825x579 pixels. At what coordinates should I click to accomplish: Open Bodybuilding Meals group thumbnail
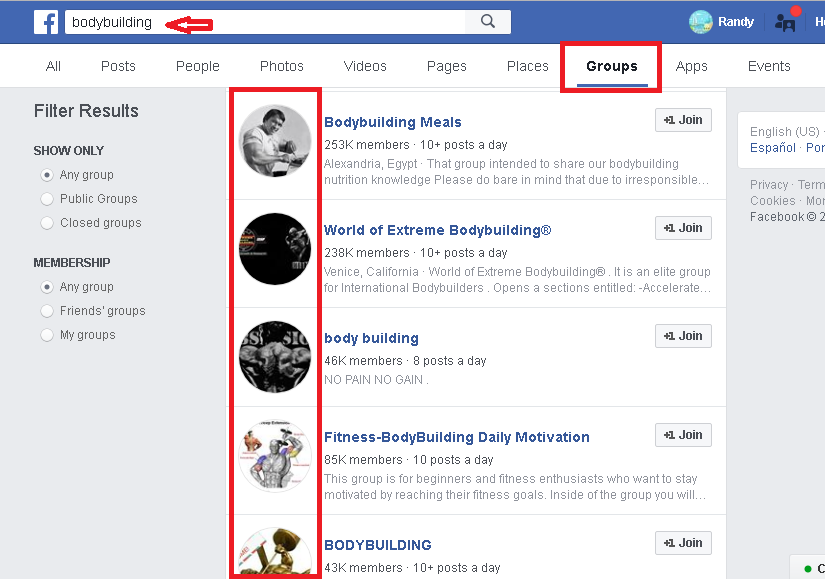click(275, 141)
